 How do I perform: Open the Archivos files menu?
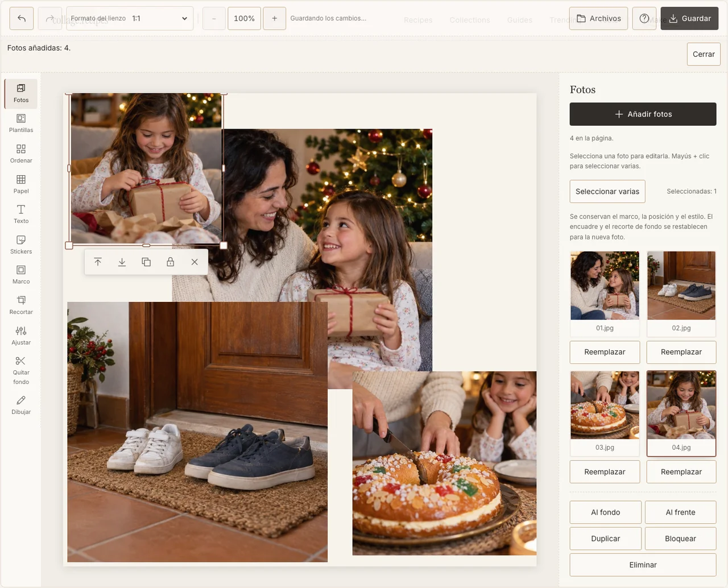[599, 18]
